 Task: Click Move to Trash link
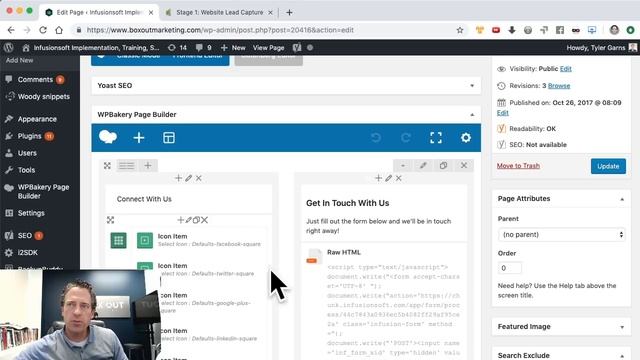click(x=518, y=166)
